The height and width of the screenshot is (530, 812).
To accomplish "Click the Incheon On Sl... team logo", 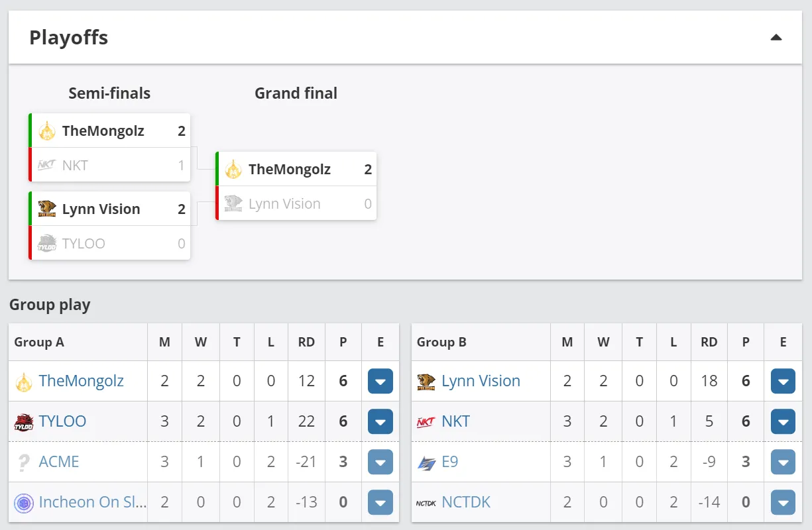I will tap(24, 503).
